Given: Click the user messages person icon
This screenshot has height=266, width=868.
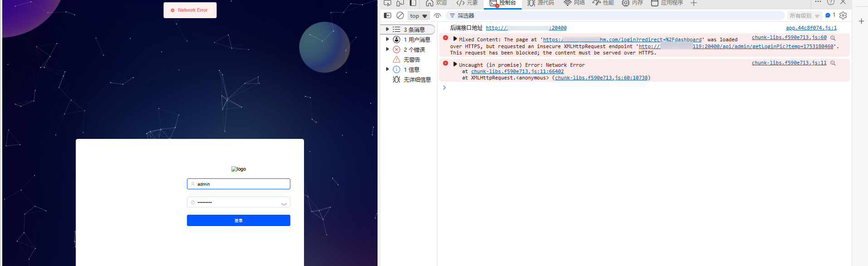Looking at the screenshot, I should tap(397, 39).
